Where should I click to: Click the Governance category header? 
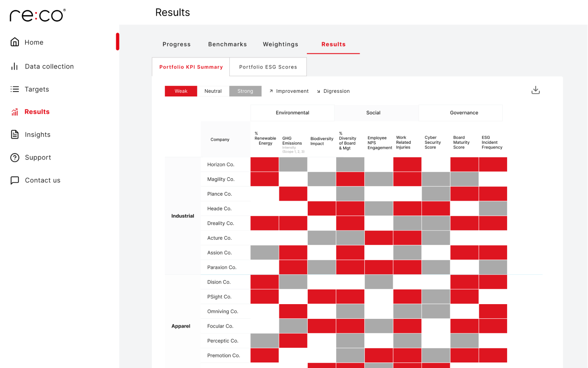(x=464, y=113)
